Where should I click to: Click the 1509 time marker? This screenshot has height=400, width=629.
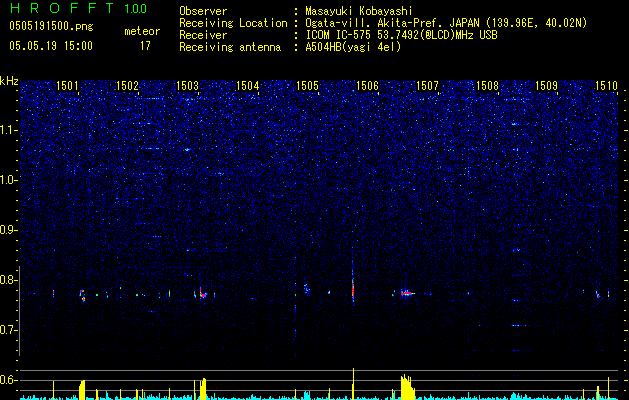click(x=547, y=85)
